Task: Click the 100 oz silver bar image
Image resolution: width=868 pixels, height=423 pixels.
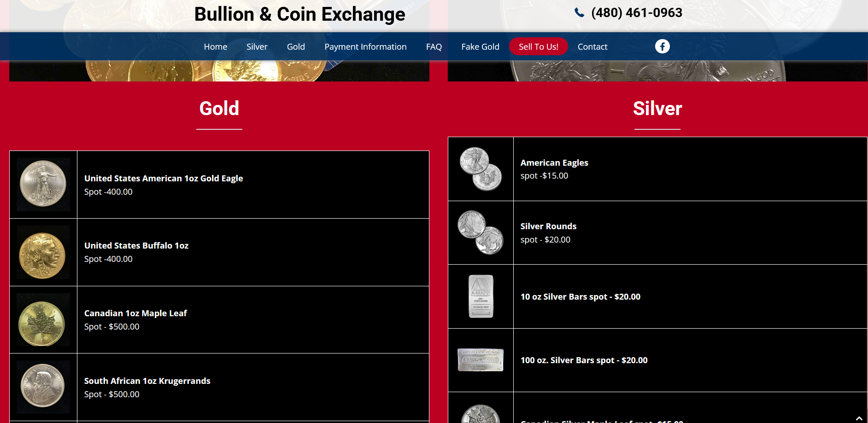Action: (481, 360)
